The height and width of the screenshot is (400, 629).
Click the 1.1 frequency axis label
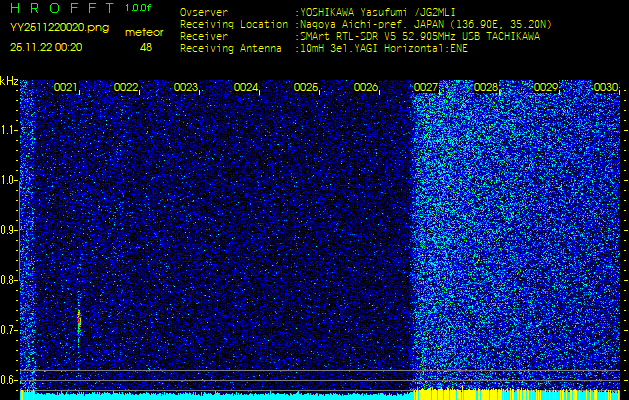9,131
